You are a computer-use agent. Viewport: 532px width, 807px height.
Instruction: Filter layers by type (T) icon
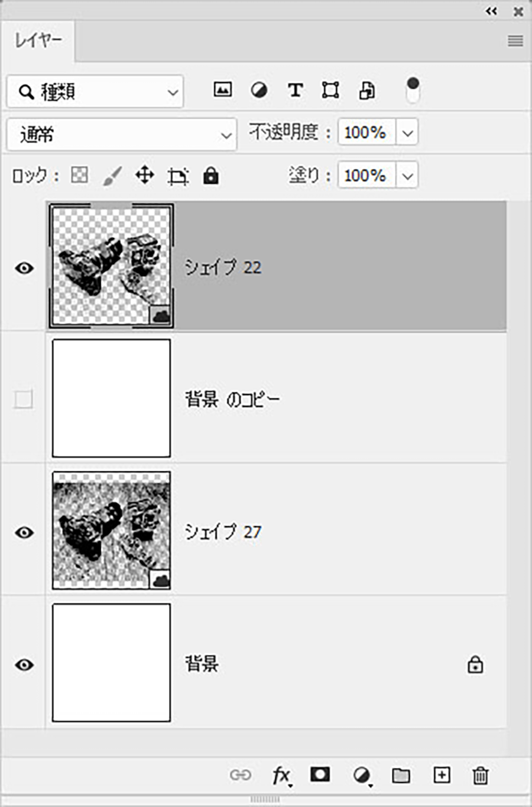[x=295, y=90]
